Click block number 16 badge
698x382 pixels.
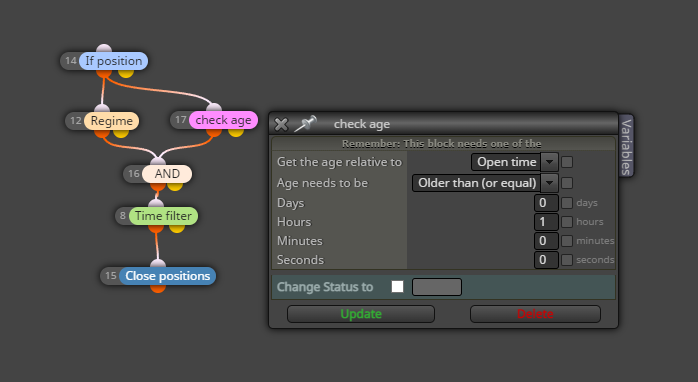point(134,174)
